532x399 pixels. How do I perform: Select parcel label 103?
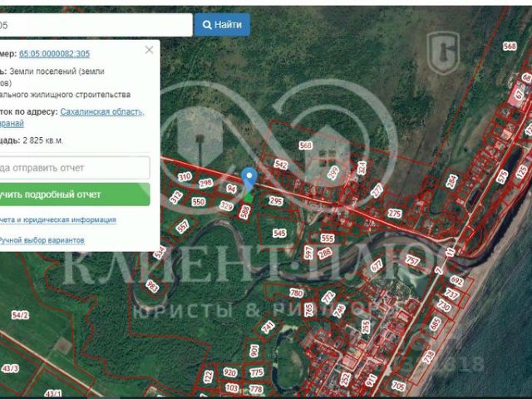pos(232,387)
